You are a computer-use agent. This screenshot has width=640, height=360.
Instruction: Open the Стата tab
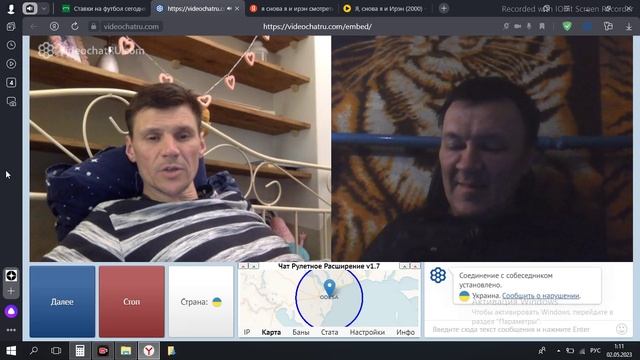pos(329,332)
